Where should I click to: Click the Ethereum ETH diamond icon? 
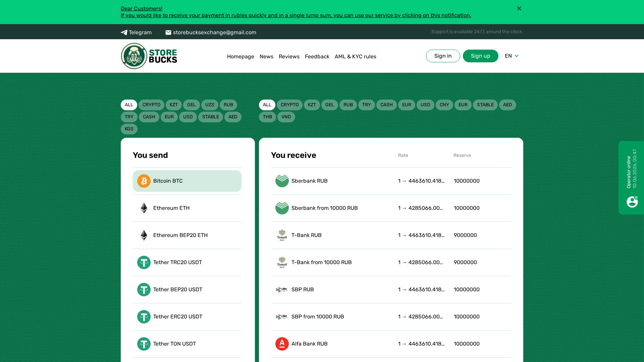(x=144, y=208)
